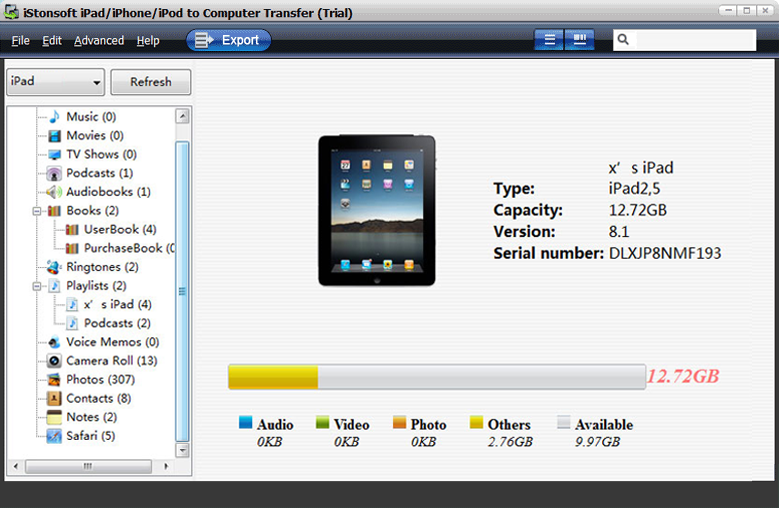The image size is (780, 513).
Task: Click the tree scroll-up arrow
Action: pos(183,116)
